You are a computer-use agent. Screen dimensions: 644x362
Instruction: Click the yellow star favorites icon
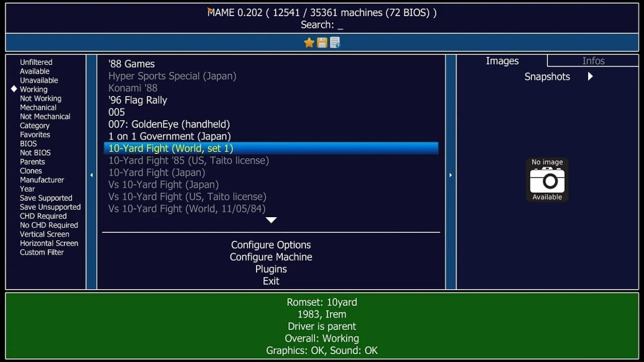click(x=309, y=43)
